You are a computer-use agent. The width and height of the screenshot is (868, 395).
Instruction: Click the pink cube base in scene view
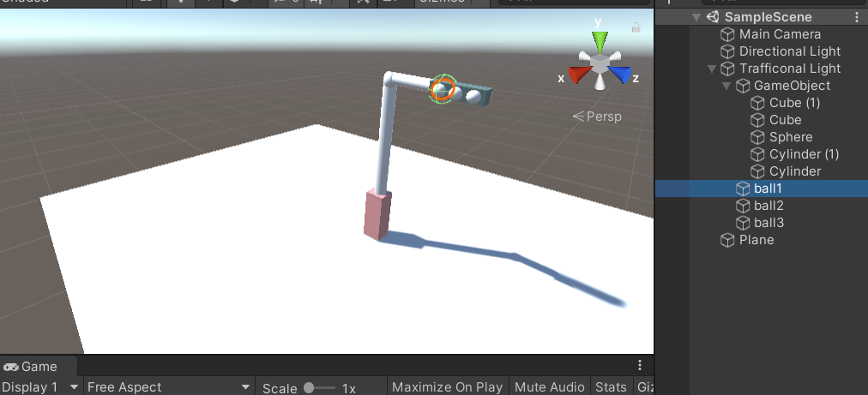[x=377, y=215]
